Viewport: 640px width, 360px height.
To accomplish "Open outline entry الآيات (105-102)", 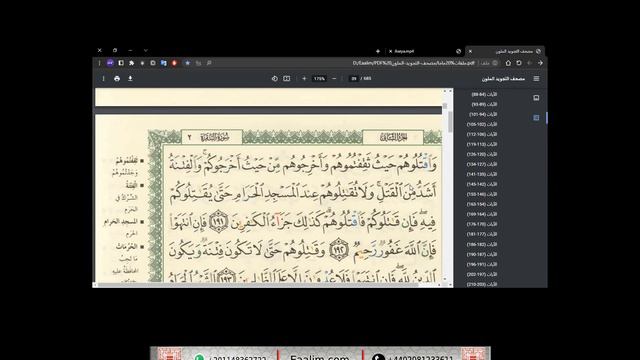I will [482, 124].
